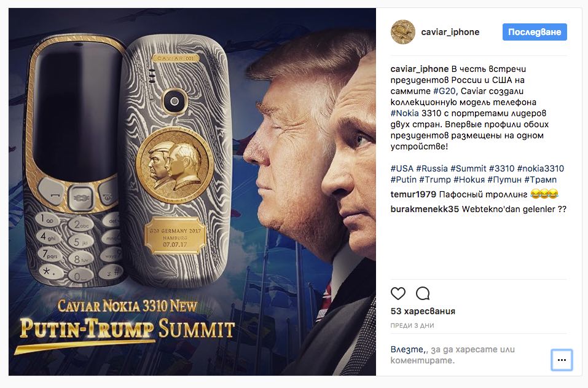Open the #Russia hashtag
Image resolution: width=588 pixels, height=388 pixels.
pyautogui.click(x=431, y=168)
